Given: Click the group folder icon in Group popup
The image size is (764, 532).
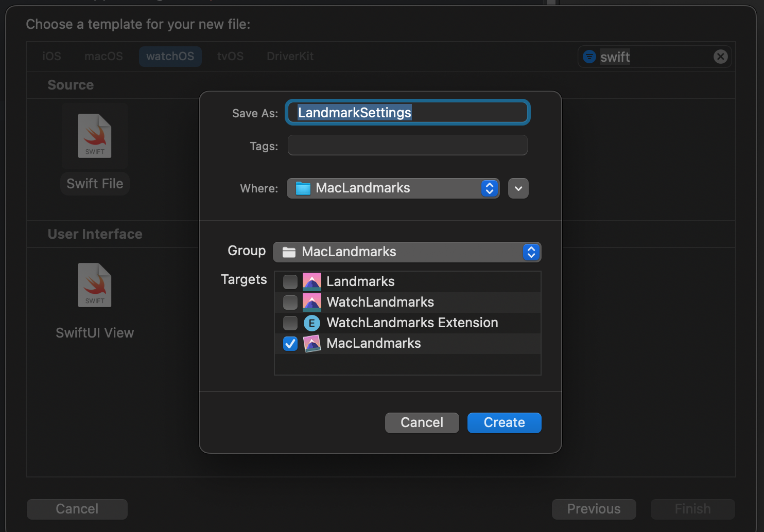Looking at the screenshot, I should (x=289, y=252).
